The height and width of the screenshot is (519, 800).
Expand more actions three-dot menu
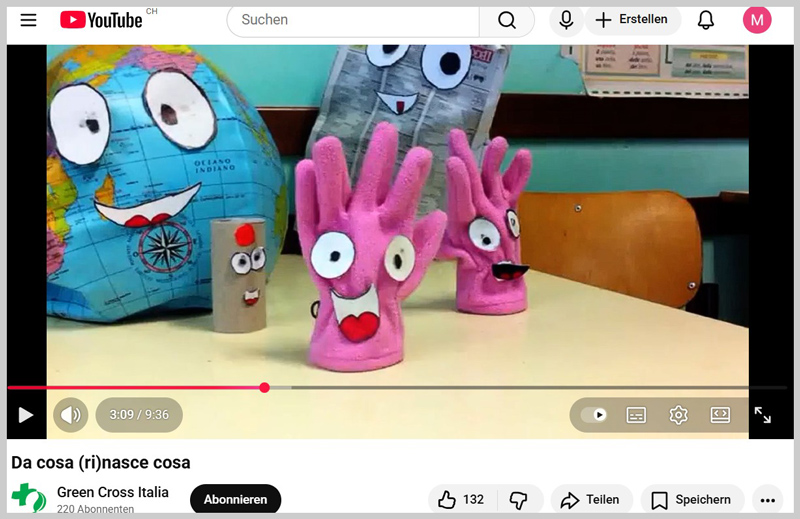coord(767,499)
